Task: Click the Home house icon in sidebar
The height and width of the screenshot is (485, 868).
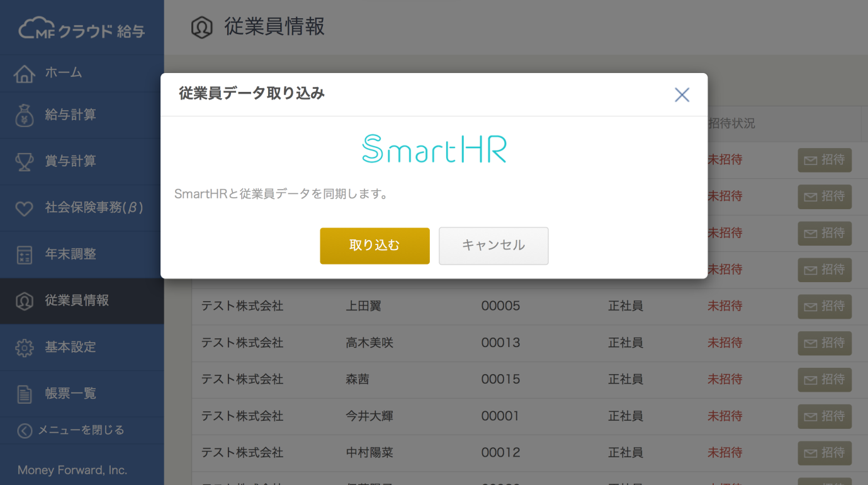Action: (x=25, y=74)
